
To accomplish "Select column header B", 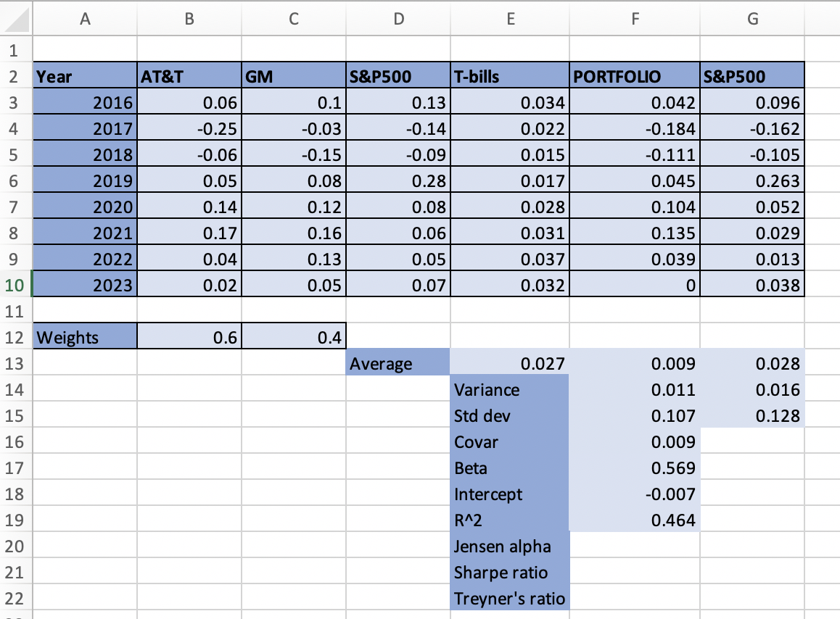I will tap(189, 19).
